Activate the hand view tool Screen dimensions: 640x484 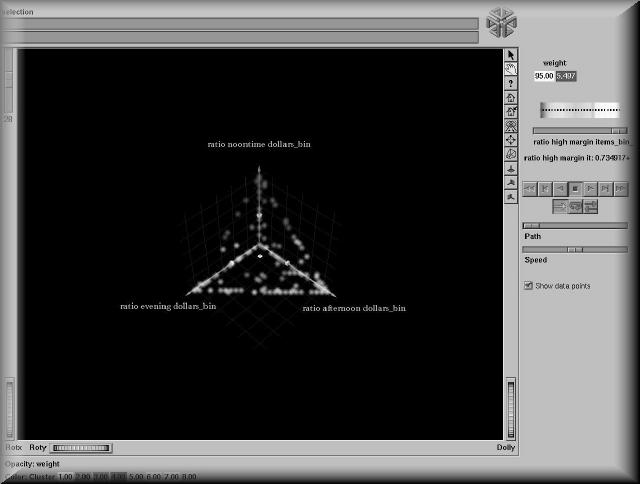click(x=511, y=69)
